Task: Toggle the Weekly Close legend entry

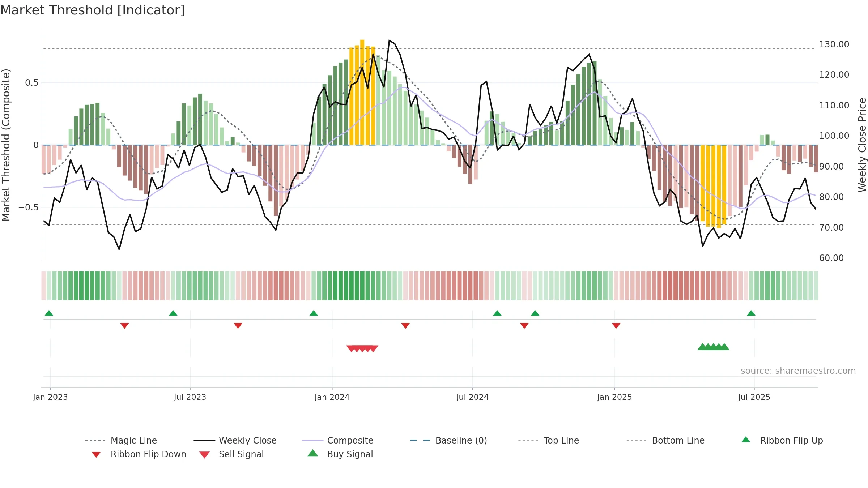Action: pos(235,440)
